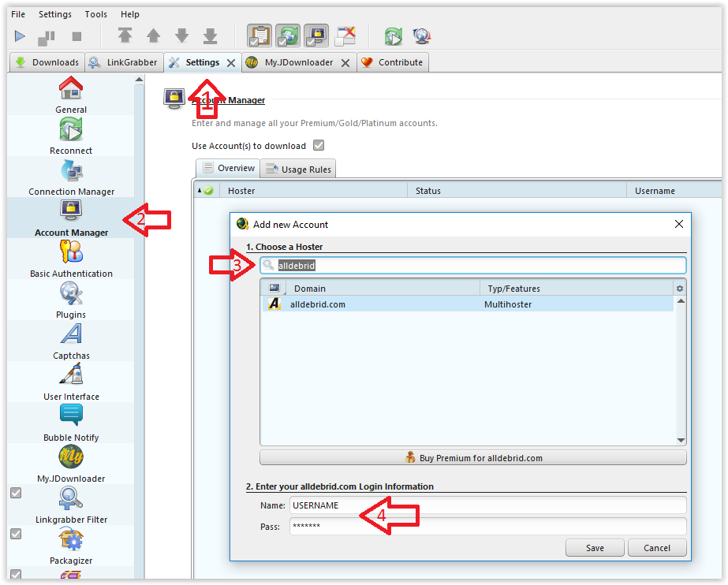
Task: Sort accounts by the enabled-state column header
Action: (x=207, y=191)
